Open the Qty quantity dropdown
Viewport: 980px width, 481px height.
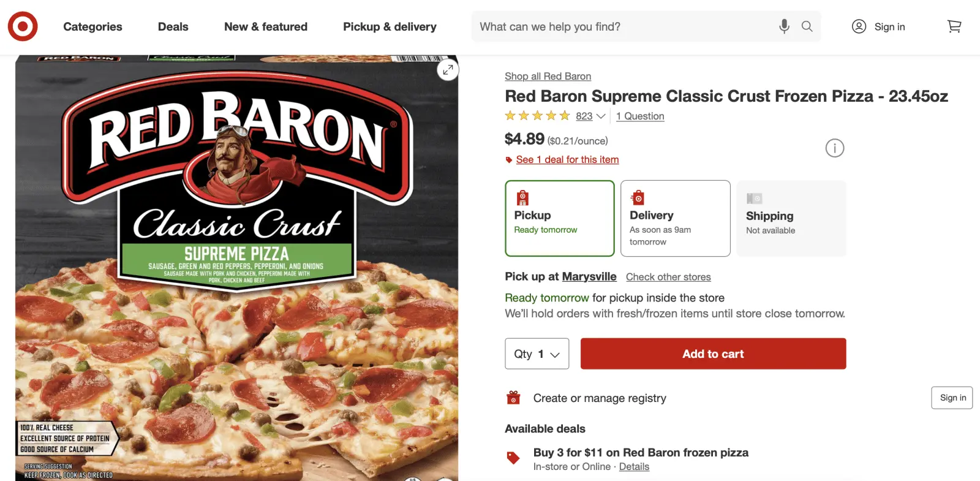pos(537,354)
